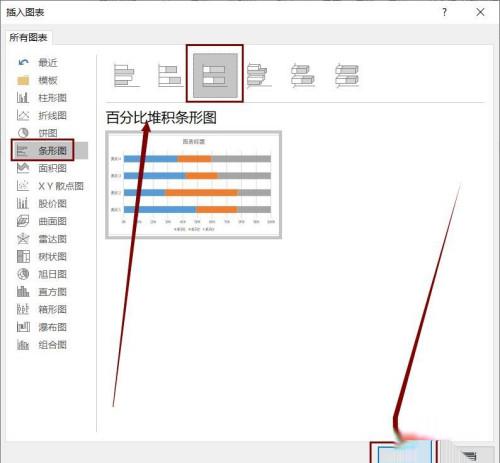Choose the X Y 散点图 scatter category
The image size is (500, 463).
[x=50, y=186]
